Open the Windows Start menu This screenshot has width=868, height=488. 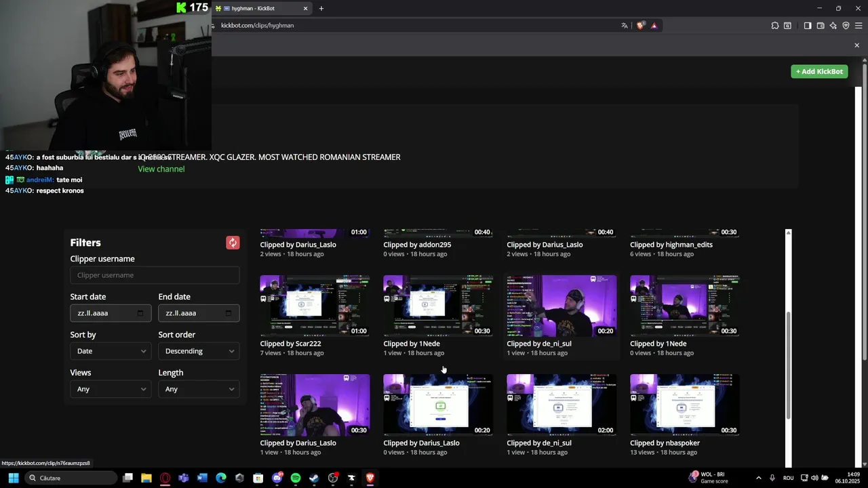click(x=13, y=478)
